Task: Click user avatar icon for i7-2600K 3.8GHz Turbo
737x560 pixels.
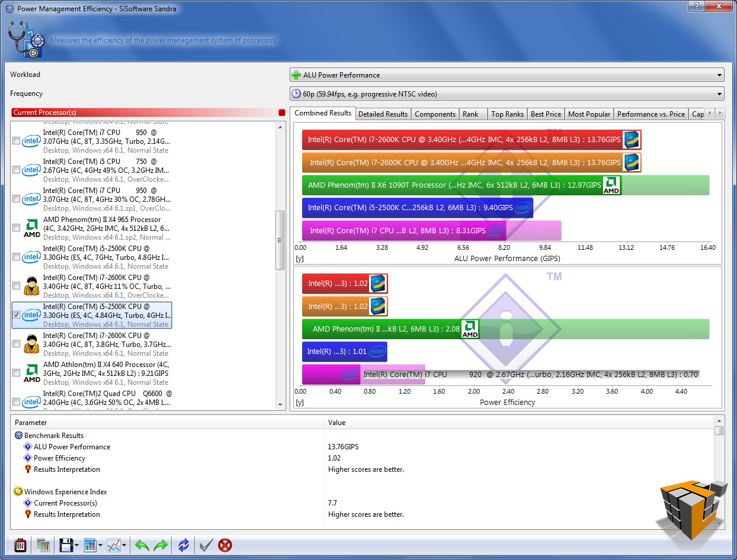Action: coord(31,344)
